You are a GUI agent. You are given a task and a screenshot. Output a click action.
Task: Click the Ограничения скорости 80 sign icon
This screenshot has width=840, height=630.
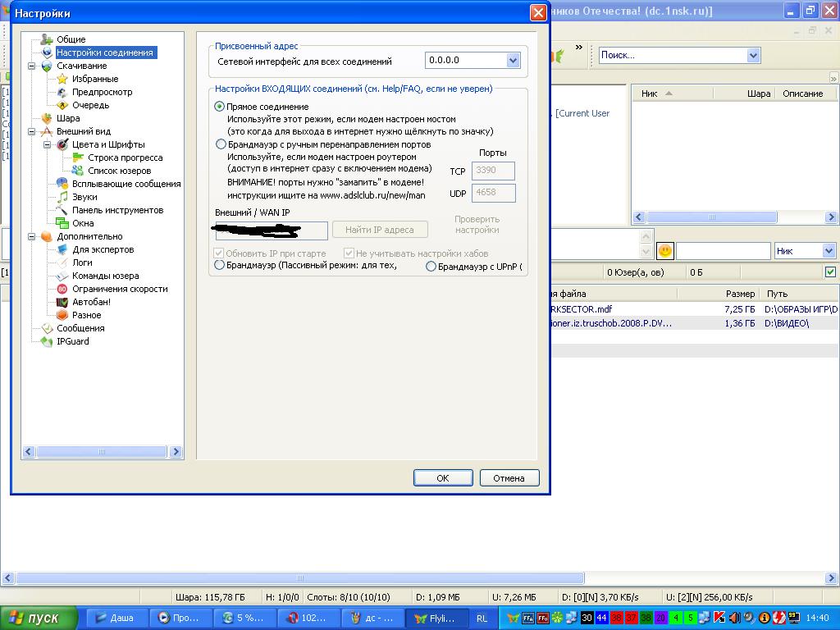click(x=62, y=289)
